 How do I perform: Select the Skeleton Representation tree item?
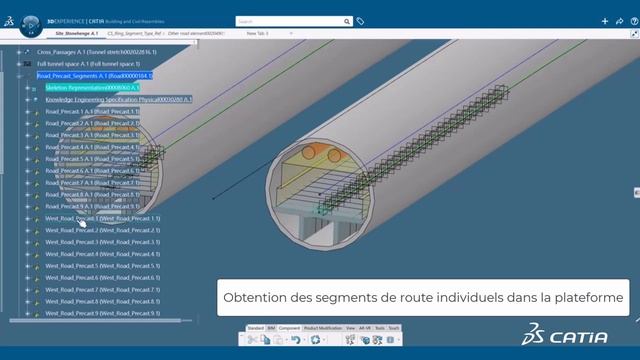tap(92, 88)
